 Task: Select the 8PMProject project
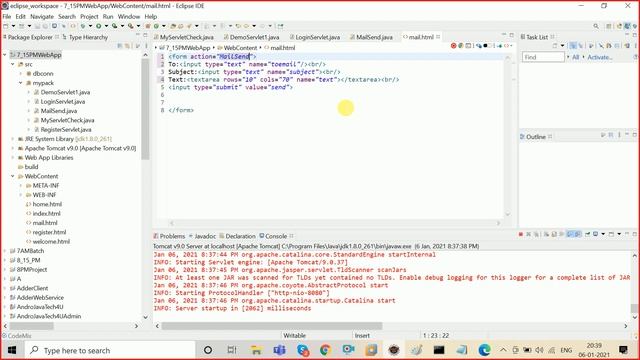point(32,269)
